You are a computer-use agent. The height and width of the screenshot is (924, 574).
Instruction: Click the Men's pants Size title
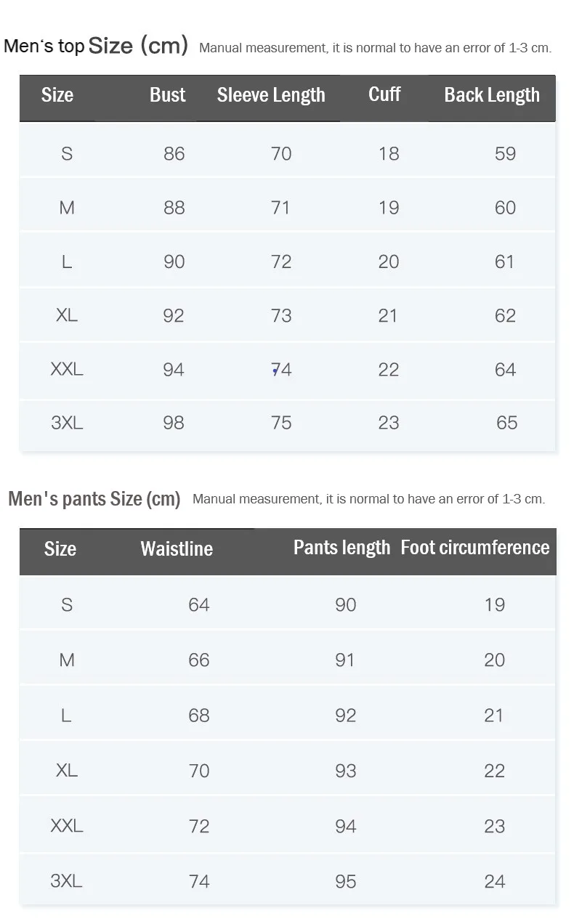94,499
